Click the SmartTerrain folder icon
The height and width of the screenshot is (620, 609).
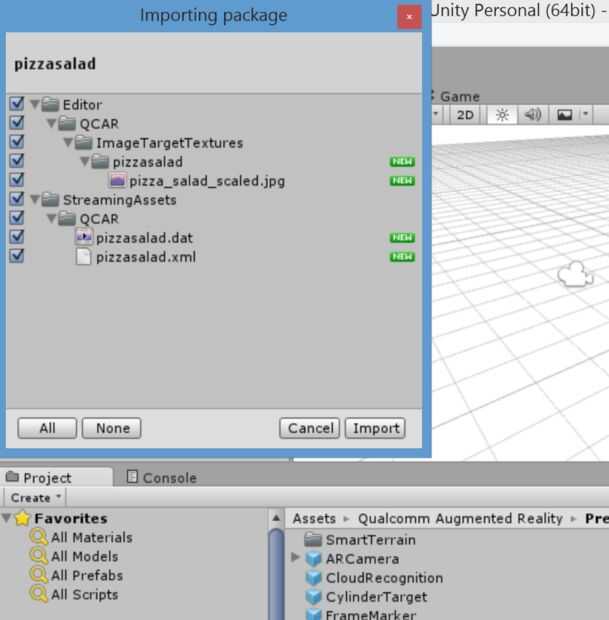[x=313, y=539]
